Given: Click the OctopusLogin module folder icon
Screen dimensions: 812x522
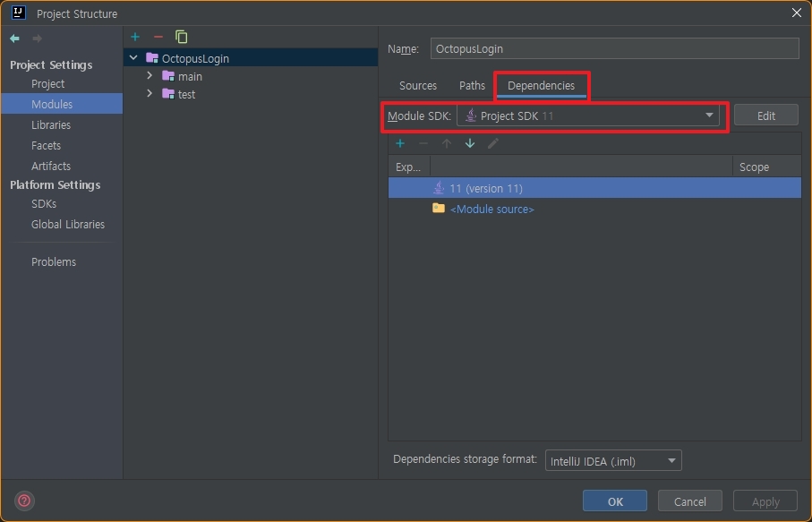Looking at the screenshot, I should 151,57.
